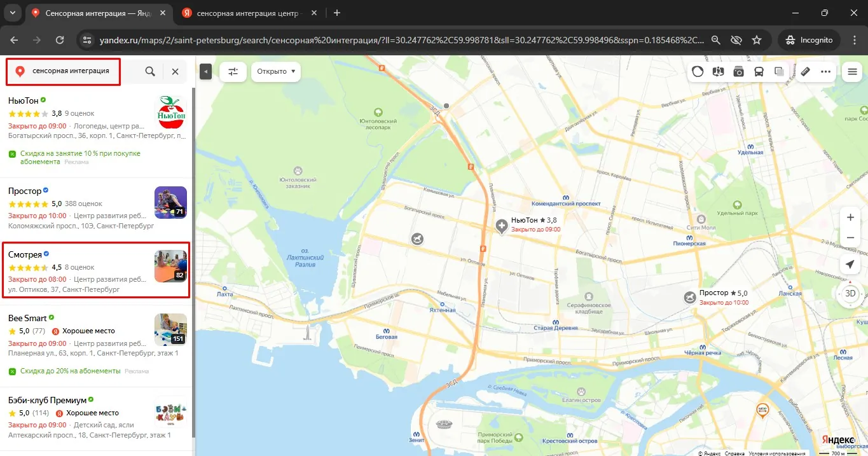Open a new browser tab
The image size is (868, 456).
[x=337, y=13]
